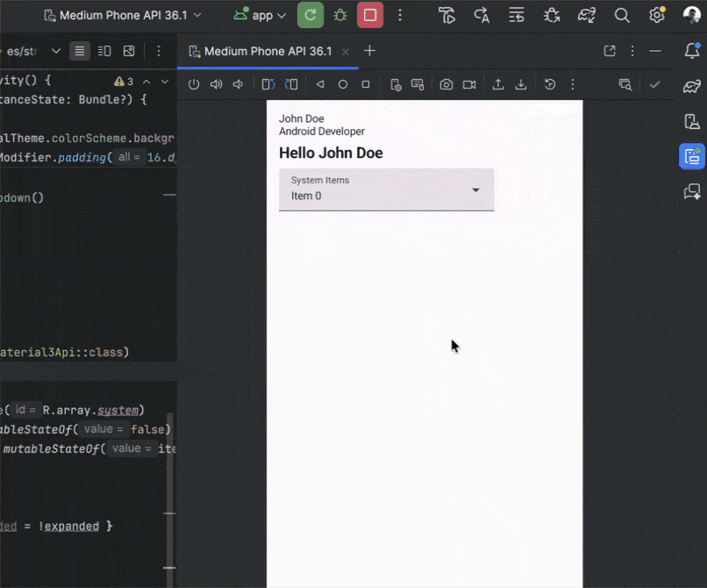Expand the System Items dropdown in app
The height and width of the screenshot is (588, 707).
(386, 190)
